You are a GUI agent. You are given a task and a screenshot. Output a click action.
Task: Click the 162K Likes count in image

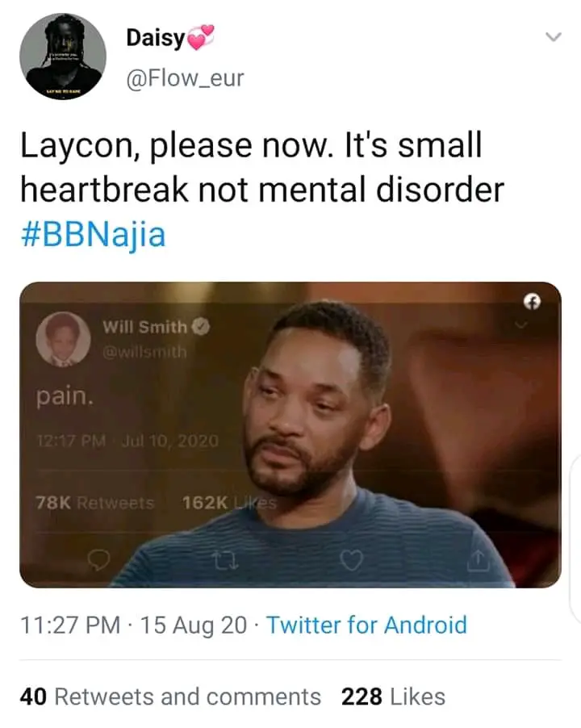coord(229,502)
